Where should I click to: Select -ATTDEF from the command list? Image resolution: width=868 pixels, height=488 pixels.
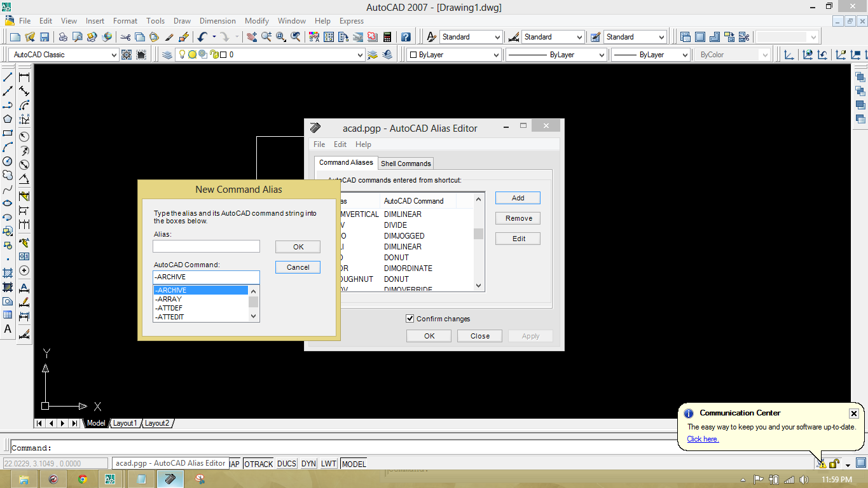(x=169, y=308)
